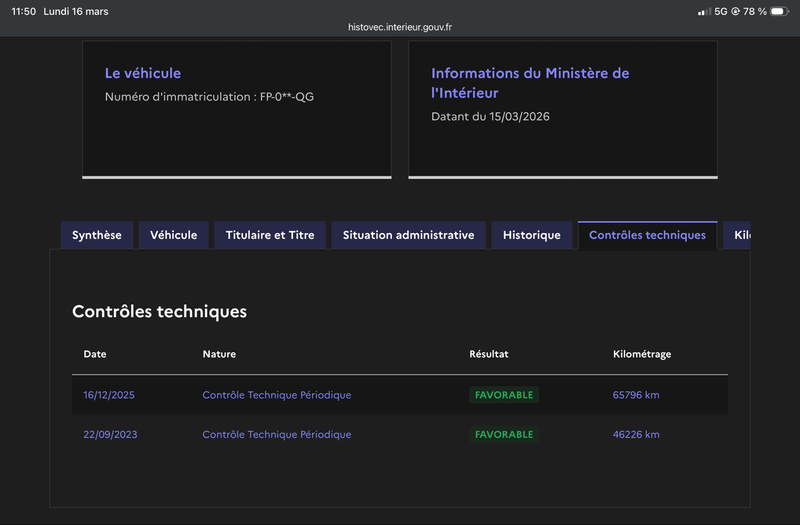
Task: Tap the orientation lock icon beside 5G
Action: (x=735, y=11)
